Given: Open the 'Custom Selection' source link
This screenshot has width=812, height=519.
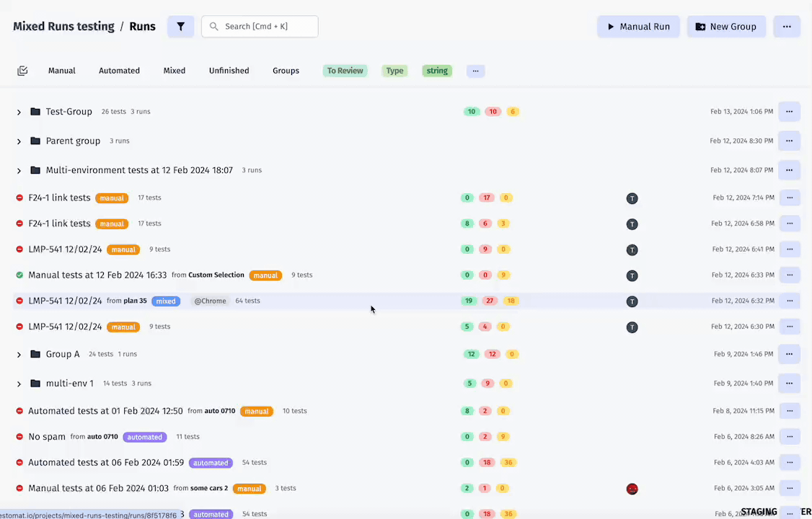Looking at the screenshot, I should tap(216, 275).
